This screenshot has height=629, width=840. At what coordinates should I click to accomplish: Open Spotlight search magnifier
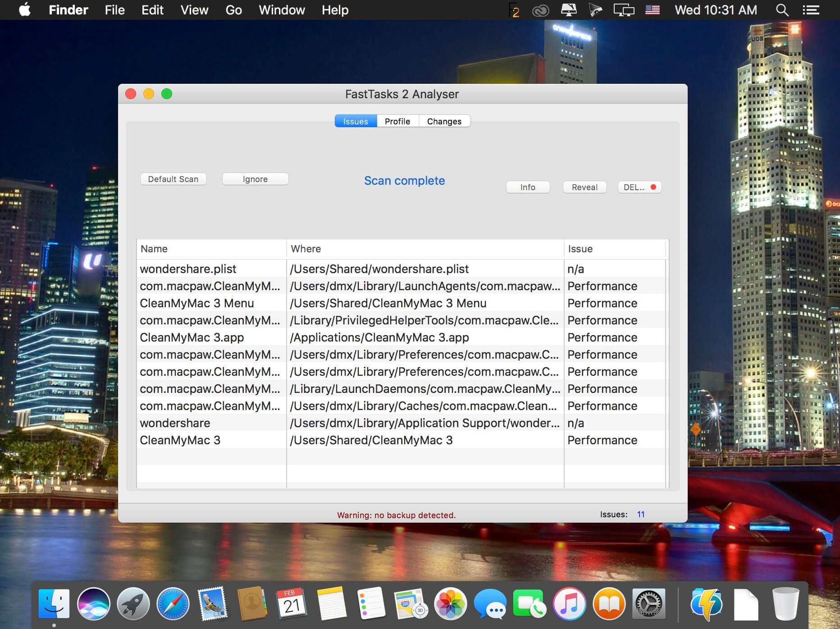coord(782,10)
